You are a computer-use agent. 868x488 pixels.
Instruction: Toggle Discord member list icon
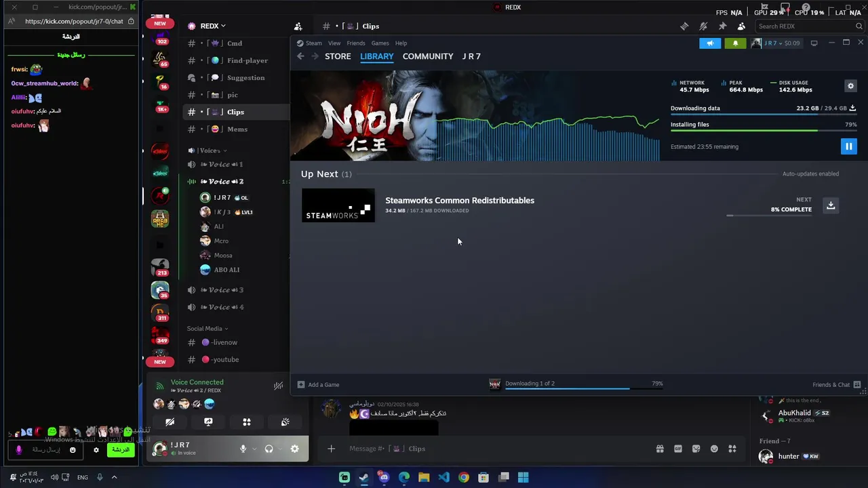pyautogui.click(x=741, y=26)
